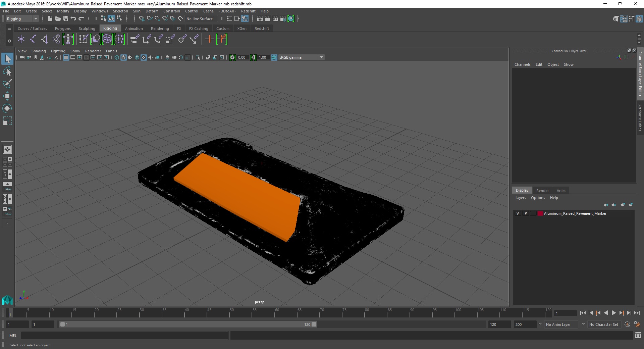This screenshot has height=349, width=644.
Task: Click the Open Scene folder icon
Action: tap(58, 19)
